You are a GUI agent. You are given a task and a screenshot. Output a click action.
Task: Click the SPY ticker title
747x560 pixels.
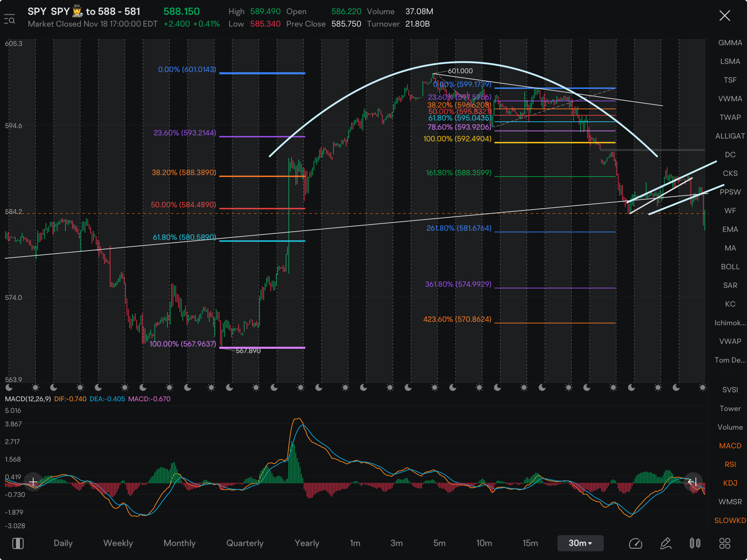(x=37, y=11)
